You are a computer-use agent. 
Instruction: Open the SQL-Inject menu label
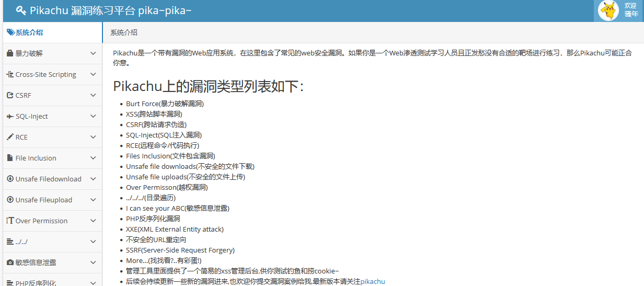32,116
